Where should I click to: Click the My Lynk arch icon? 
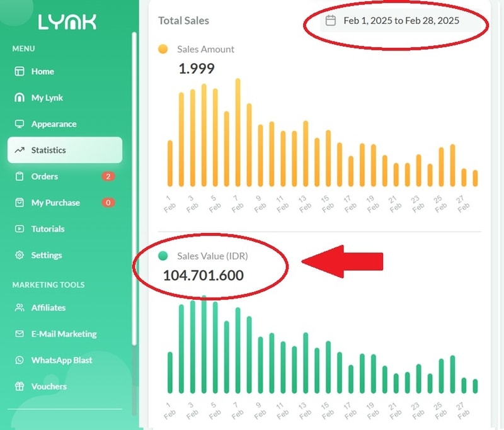[x=20, y=98]
